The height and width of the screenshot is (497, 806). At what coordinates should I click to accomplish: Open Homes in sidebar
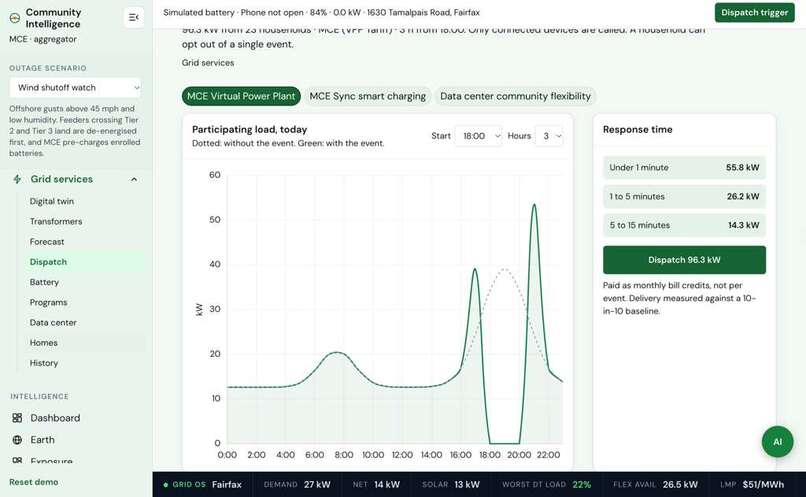[x=44, y=343]
